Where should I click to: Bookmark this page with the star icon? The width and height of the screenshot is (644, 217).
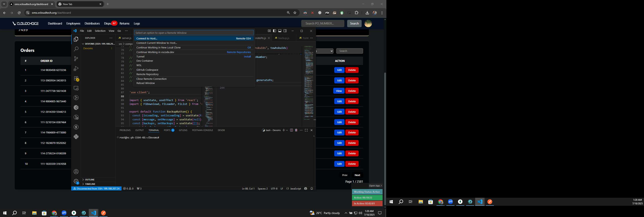[x=295, y=13]
